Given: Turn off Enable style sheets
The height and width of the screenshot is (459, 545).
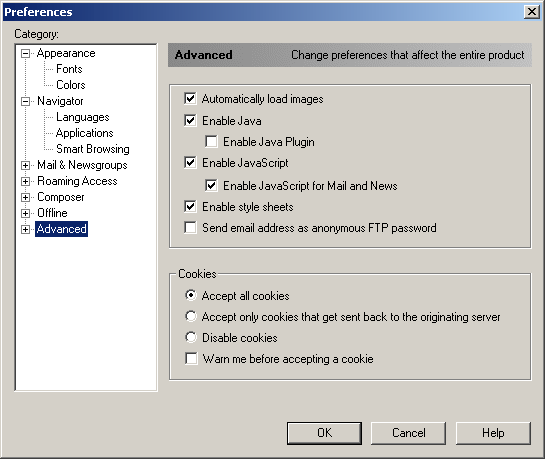Looking at the screenshot, I should (x=190, y=207).
